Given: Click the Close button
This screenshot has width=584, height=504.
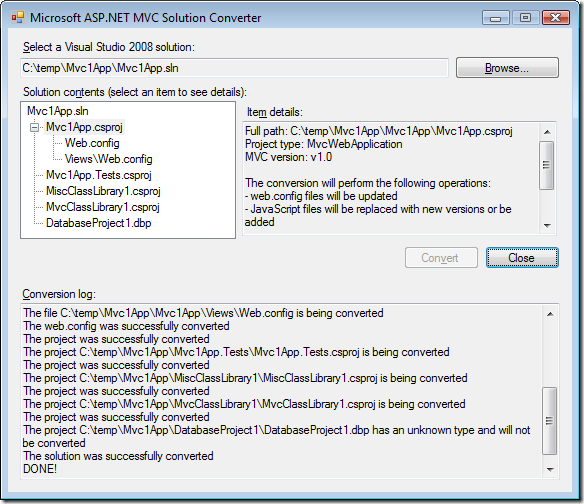Looking at the screenshot, I should coord(522,258).
